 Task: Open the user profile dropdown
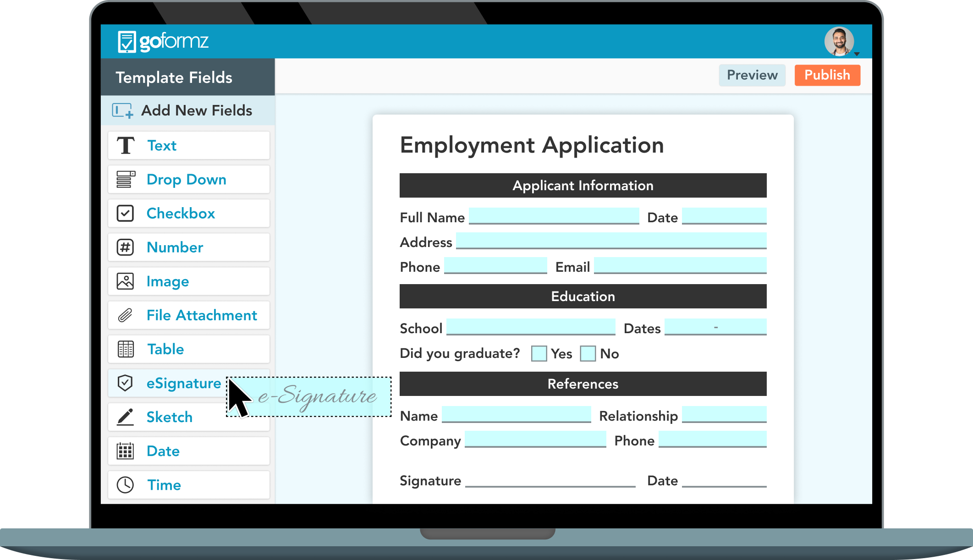tap(840, 41)
